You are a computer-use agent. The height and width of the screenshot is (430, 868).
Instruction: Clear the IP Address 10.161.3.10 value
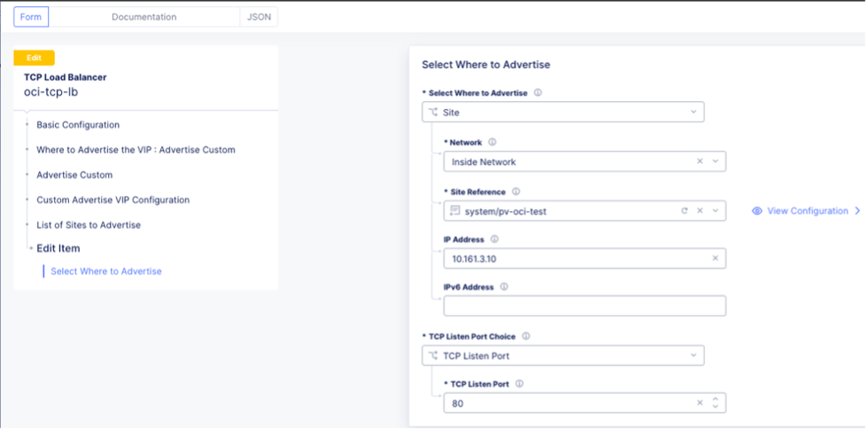pyautogui.click(x=715, y=258)
